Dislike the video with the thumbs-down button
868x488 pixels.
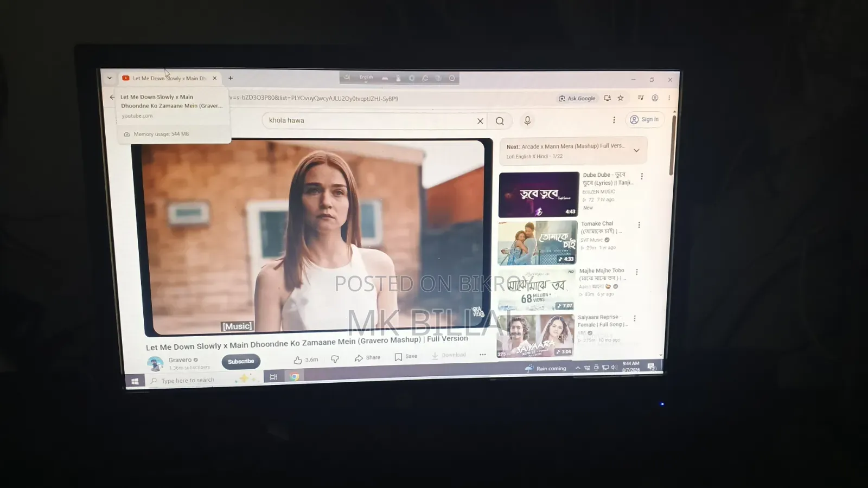pos(335,359)
